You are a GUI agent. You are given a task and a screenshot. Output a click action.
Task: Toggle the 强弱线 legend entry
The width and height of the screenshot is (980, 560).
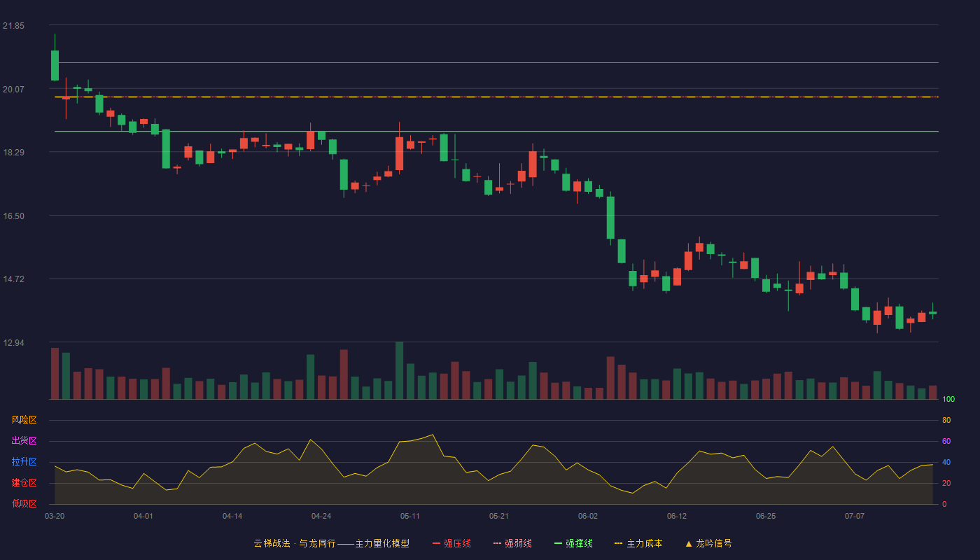click(512, 543)
